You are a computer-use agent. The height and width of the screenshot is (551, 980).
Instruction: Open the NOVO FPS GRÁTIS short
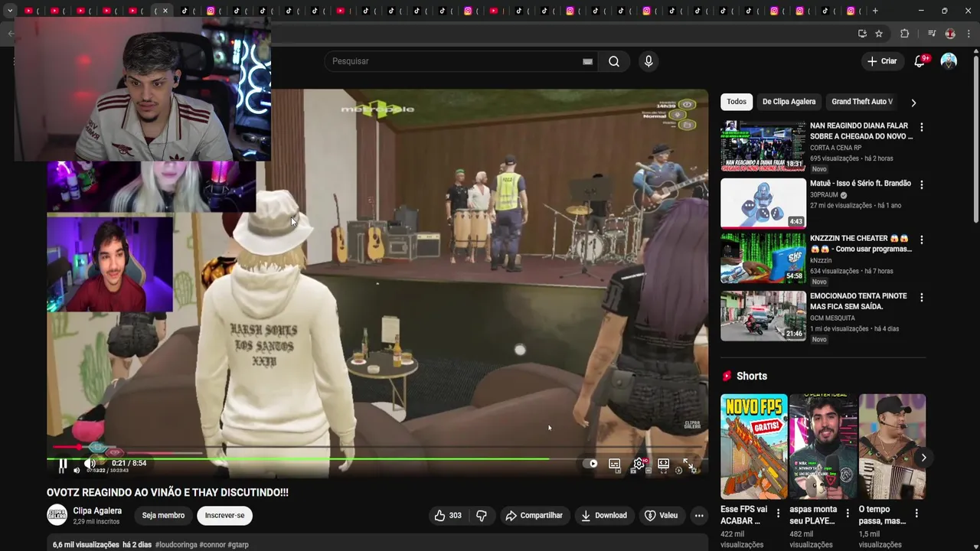[754, 446]
